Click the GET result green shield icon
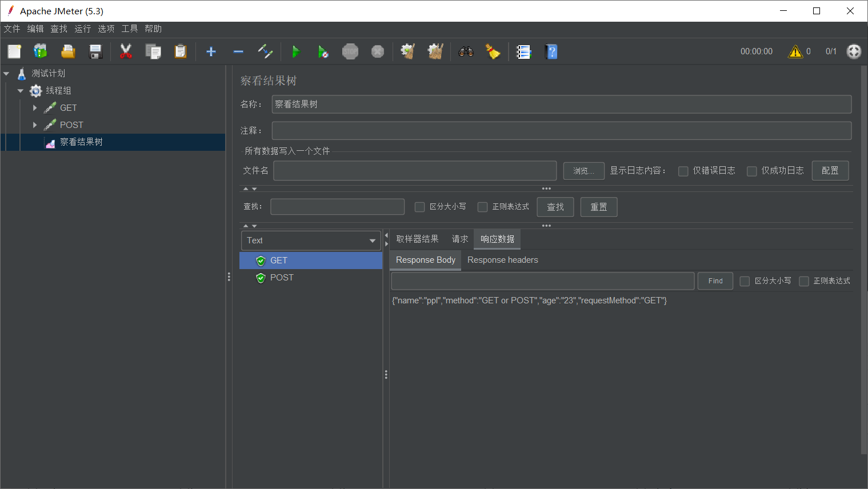This screenshot has height=489, width=868. [261, 260]
